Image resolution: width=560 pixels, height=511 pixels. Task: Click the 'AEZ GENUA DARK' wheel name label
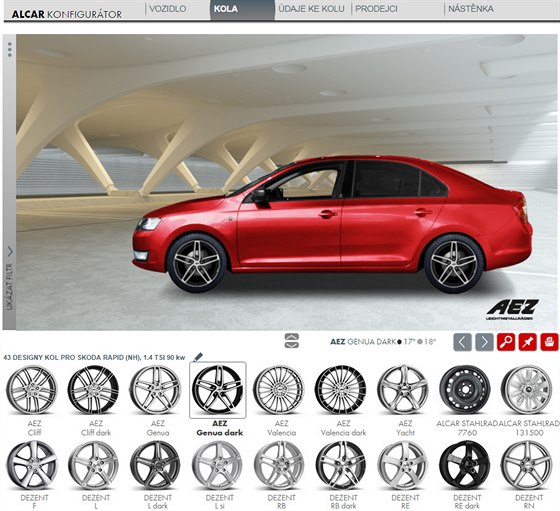[x=363, y=342]
